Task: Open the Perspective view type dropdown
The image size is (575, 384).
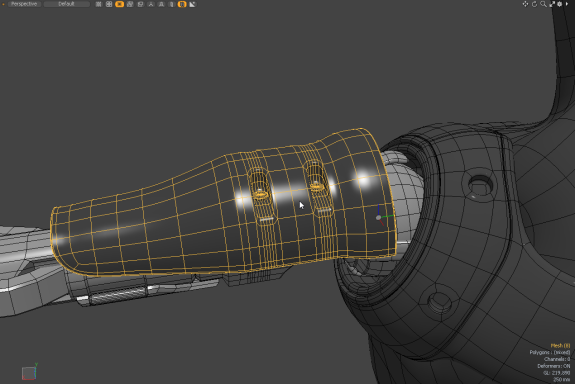Action: 24,4
